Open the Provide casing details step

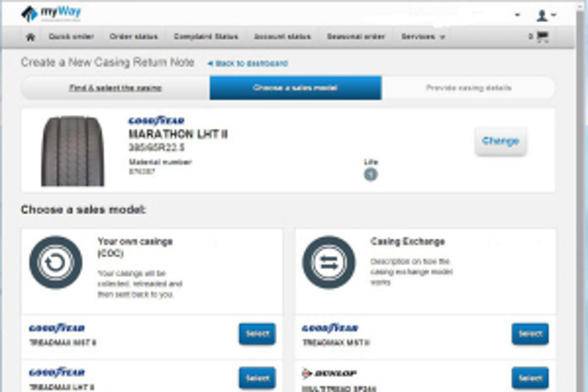click(x=468, y=88)
